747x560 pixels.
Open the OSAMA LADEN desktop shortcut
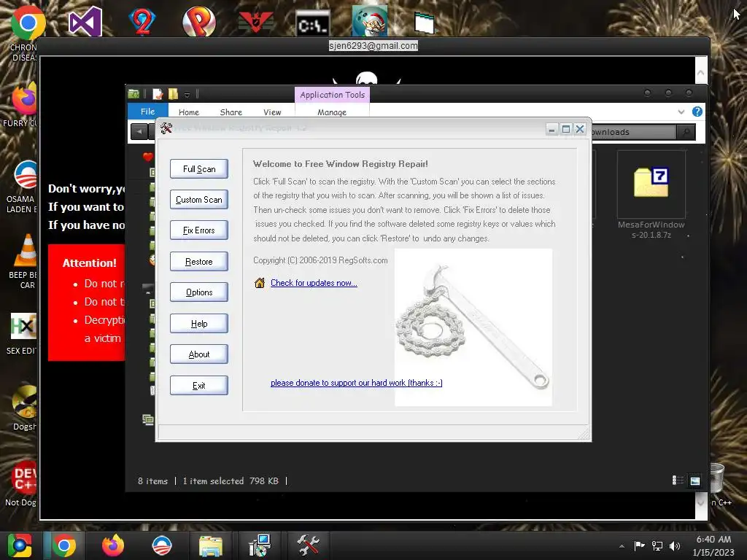(25, 175)
